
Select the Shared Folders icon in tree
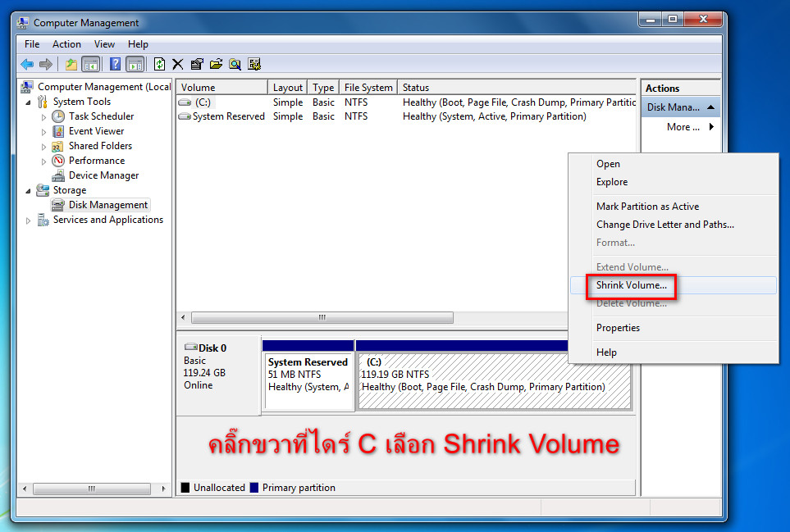coord(58,146)
